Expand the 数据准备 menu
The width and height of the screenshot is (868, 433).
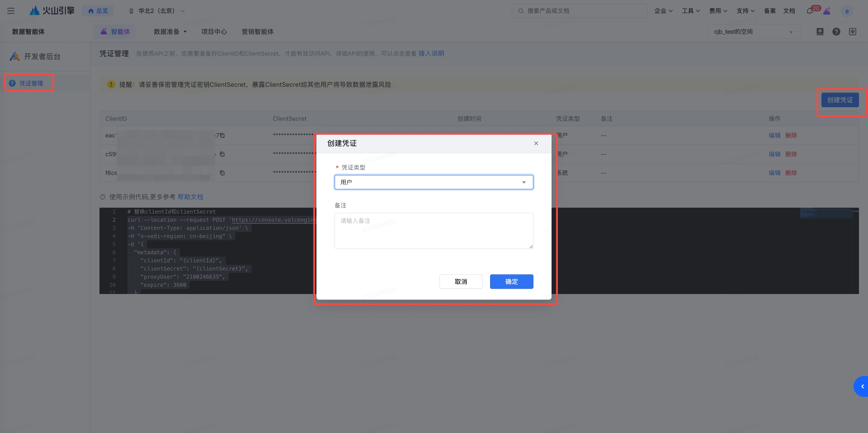(x=170, y=32)
